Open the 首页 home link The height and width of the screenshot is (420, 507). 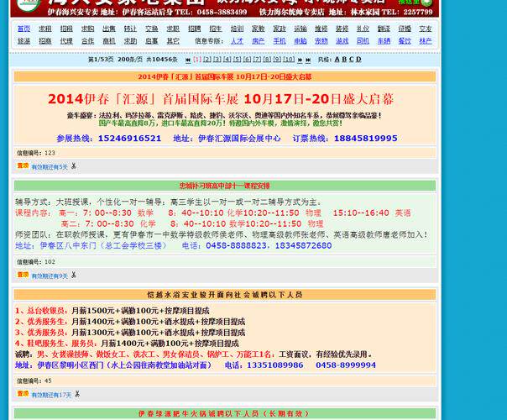pos(24,29)
